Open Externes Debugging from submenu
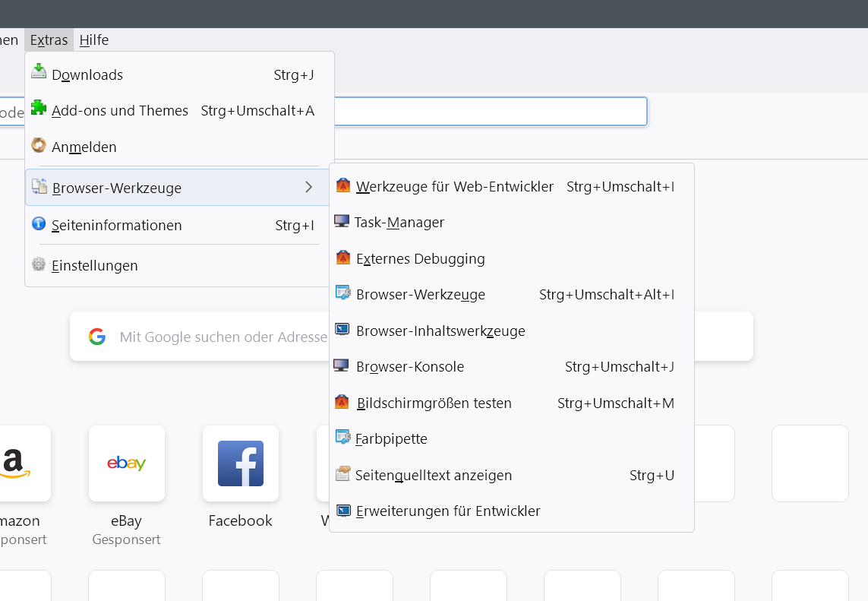The height and width of the screenshot is (601, 868). click(420, 258)
